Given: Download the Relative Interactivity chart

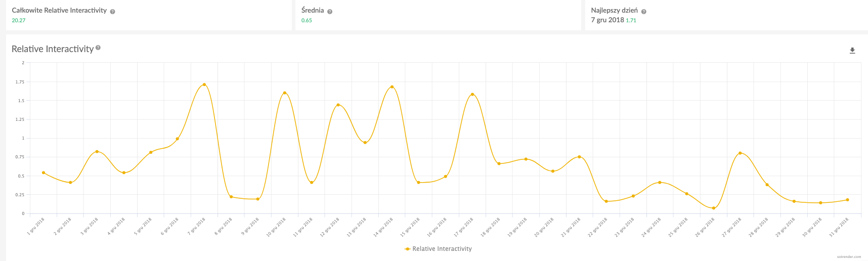Looking at the screenshot, I should click(x=852, y=51).
